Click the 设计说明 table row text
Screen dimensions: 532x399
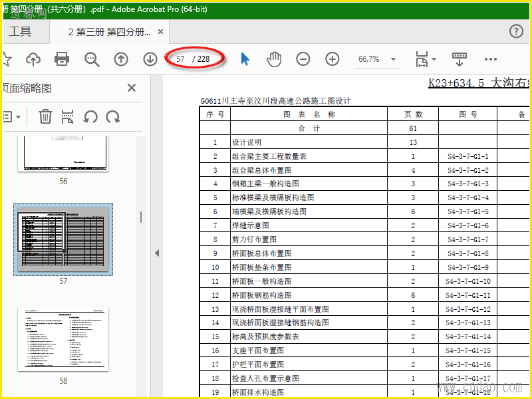point(247,142)
